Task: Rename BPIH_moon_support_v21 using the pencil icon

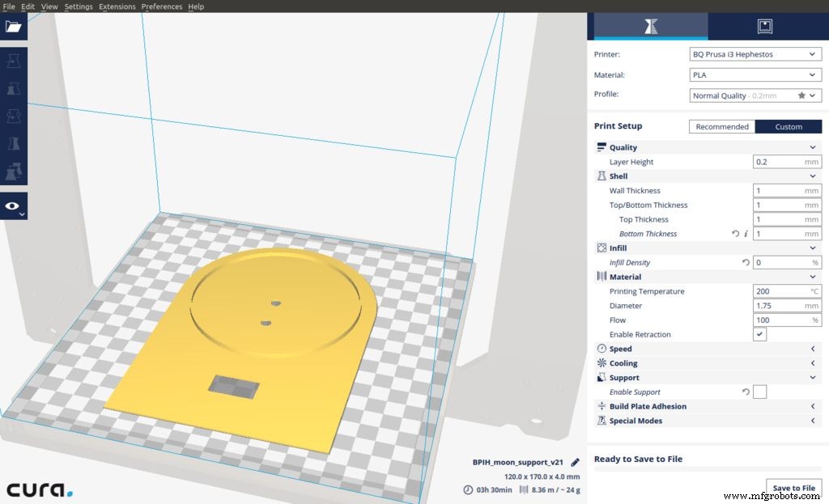Action: tap(575, 462)
